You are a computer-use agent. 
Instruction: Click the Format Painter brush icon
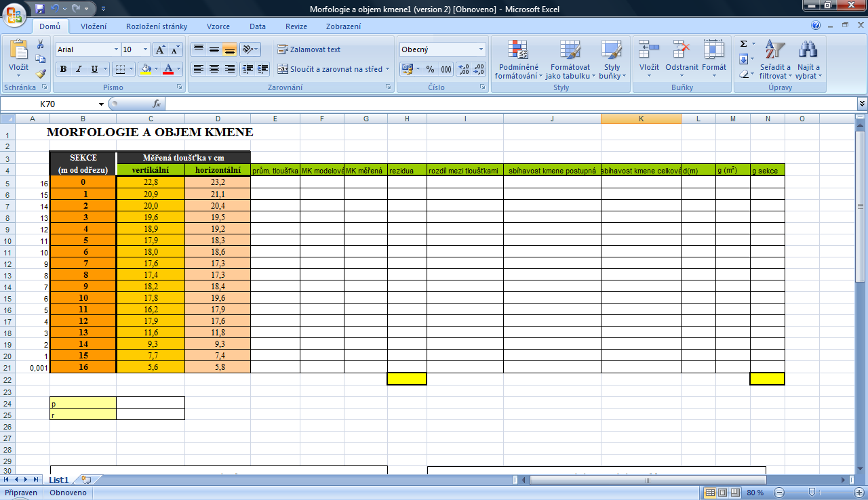[x=41, y=74]
